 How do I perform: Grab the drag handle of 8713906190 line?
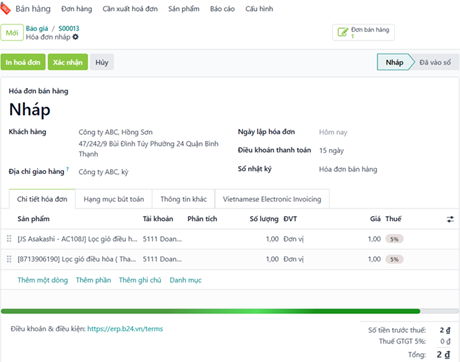(9, 259)
